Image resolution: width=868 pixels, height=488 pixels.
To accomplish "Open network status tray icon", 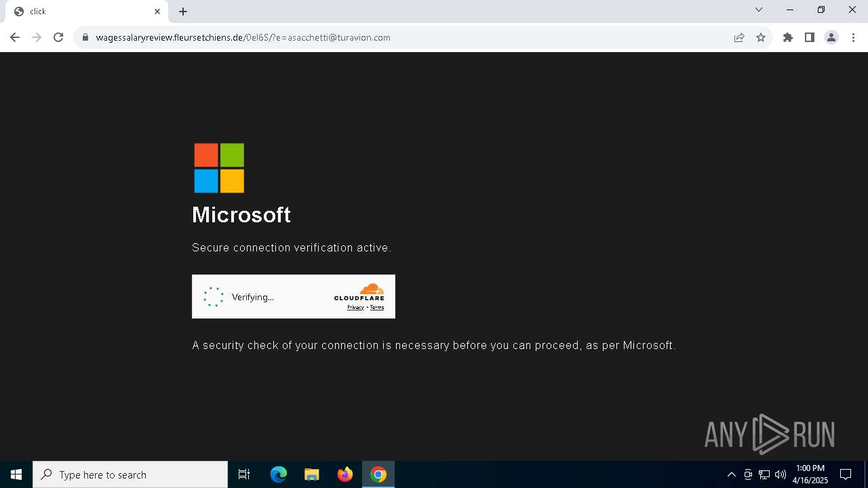I will pyautogui.click(x=764, y=474).
